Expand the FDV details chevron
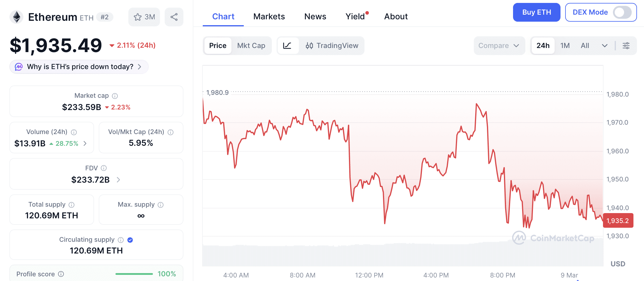This screenshot has width=644, height=281. [x=118, y=180]
